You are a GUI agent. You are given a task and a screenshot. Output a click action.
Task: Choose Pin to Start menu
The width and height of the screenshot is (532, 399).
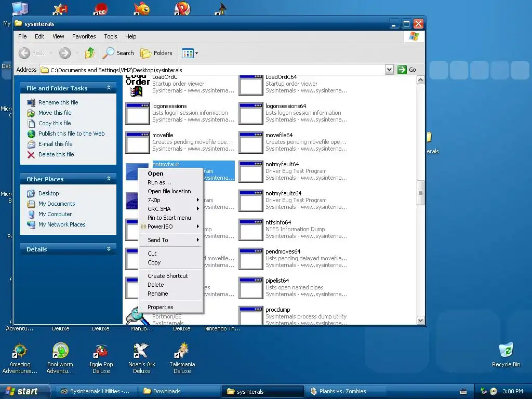point(170,218)
